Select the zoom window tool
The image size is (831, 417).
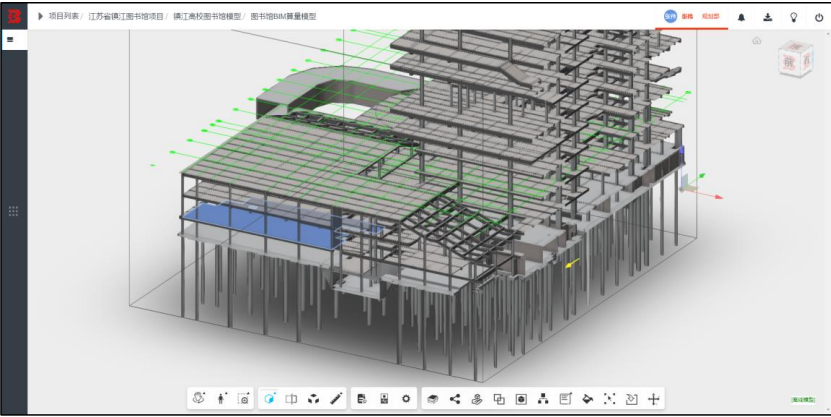click(x=243, y=398)
